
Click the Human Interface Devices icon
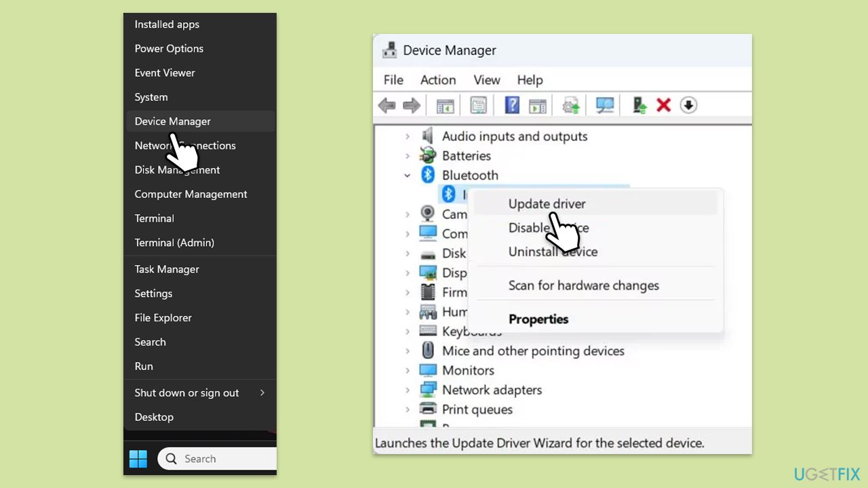(427, 312)
